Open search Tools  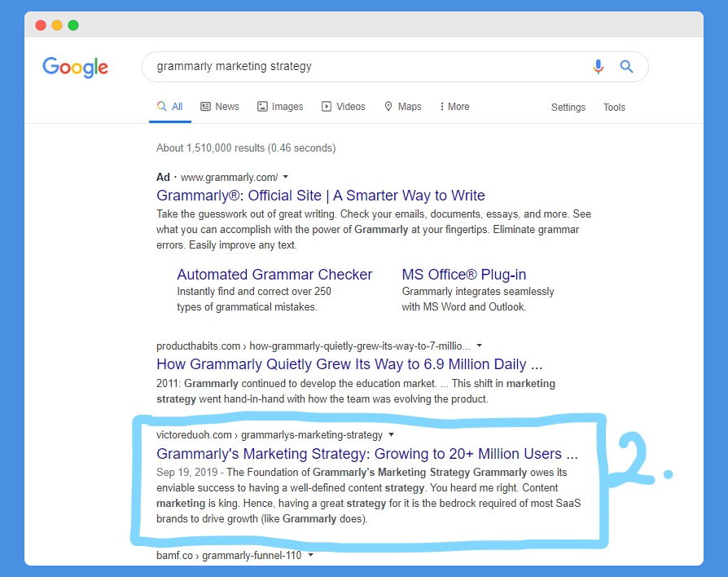coord(614,108)
